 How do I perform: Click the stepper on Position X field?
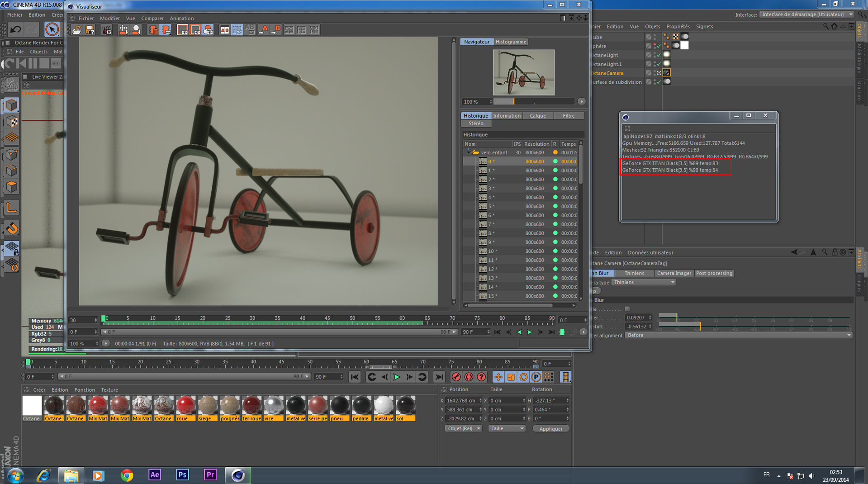click(480, 400)
